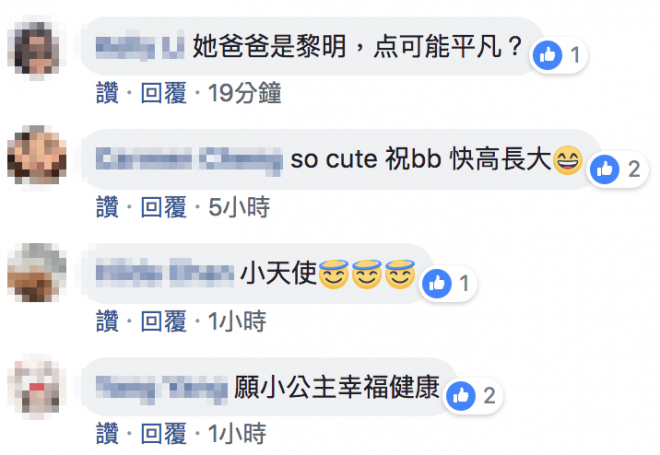Reply to the so cute comment
The width and height of the screenshot is (660, 455).
(x=163, y=207)
